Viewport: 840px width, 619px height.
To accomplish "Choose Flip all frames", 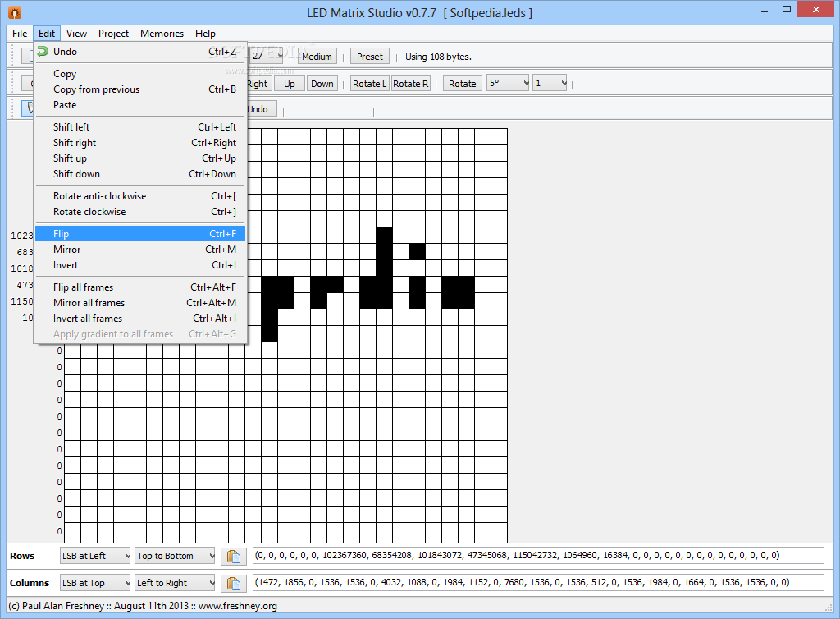I will coord(140,287).
